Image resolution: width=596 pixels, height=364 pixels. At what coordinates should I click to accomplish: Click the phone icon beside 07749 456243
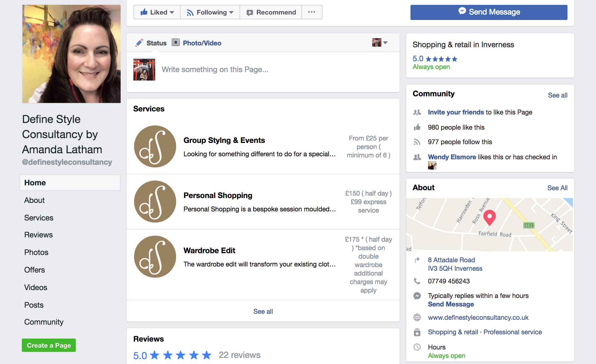[417, 281]
